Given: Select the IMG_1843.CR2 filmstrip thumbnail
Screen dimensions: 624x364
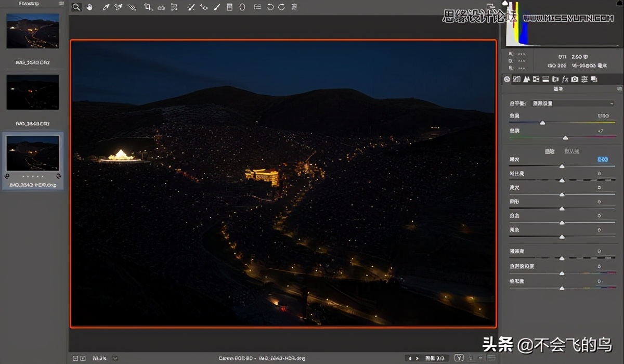Looking at the screenshot, I should (x=33, y=93).
